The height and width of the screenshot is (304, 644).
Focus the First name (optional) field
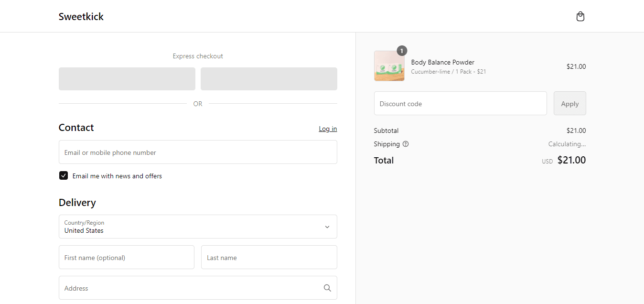(x=127, y=257)
